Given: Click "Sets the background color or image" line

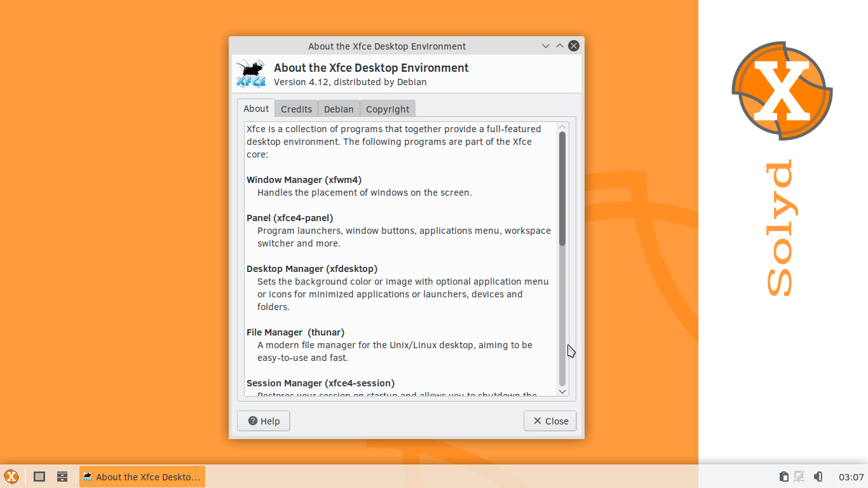Looking at the screenshot, I should pos(403,281).
